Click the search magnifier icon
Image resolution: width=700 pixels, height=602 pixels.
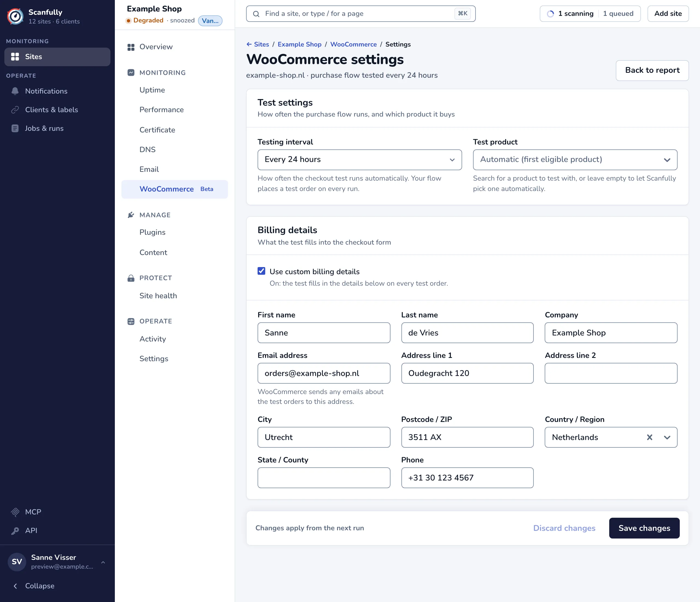point(256,14)
